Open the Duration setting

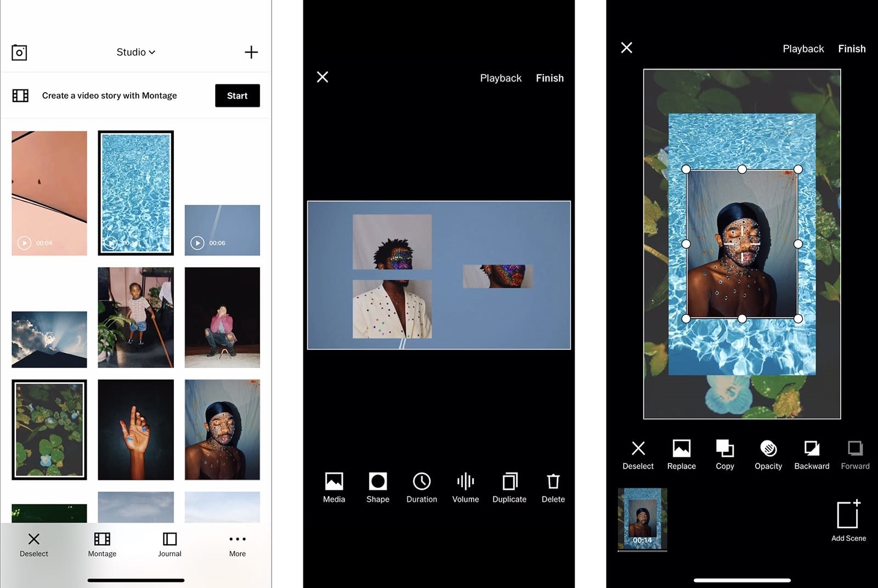(x=421, y=487)
